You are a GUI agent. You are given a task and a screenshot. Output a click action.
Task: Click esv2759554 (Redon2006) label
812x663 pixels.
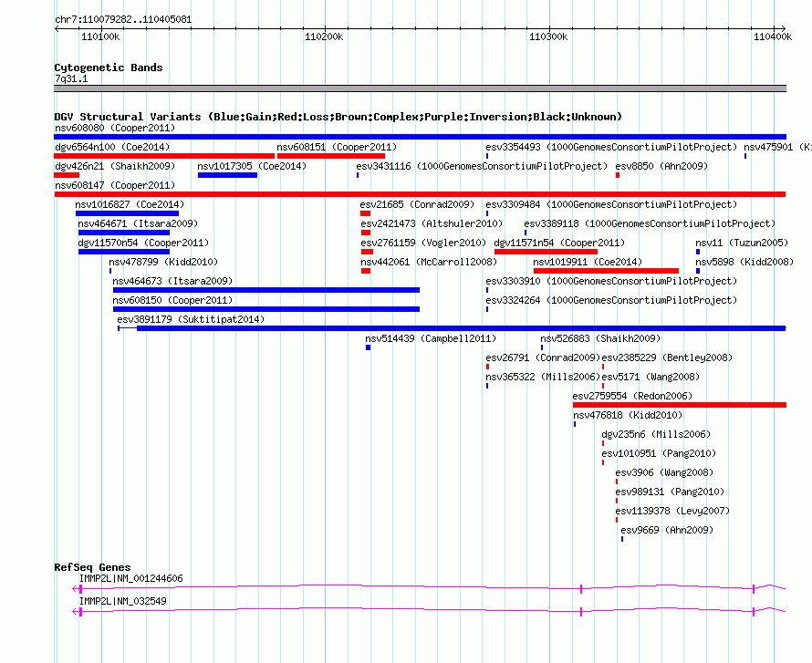click(x=632, y=396)
